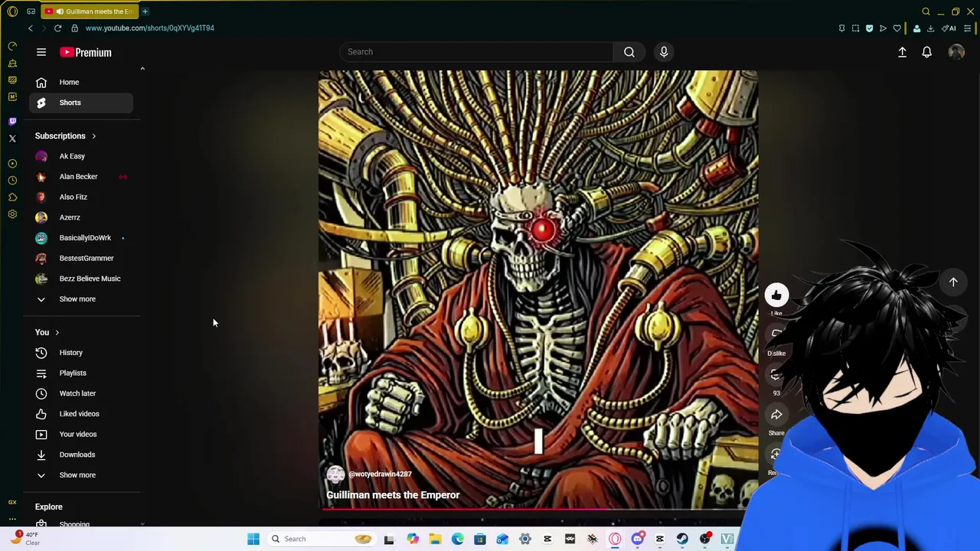Open Discord from the taskbar
Screen dimensions: 980x551
(x=637, y=539)
